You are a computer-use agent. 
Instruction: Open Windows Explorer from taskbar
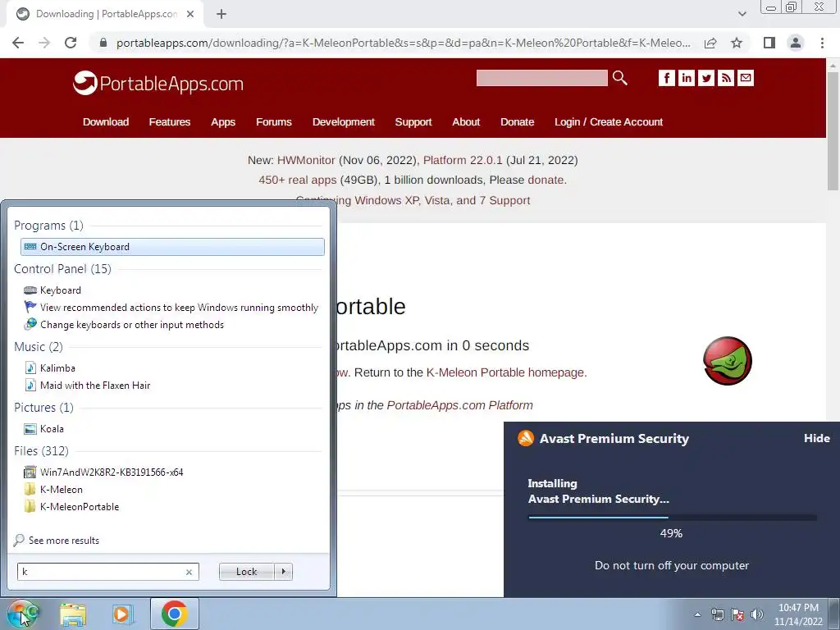pos(73,614)
